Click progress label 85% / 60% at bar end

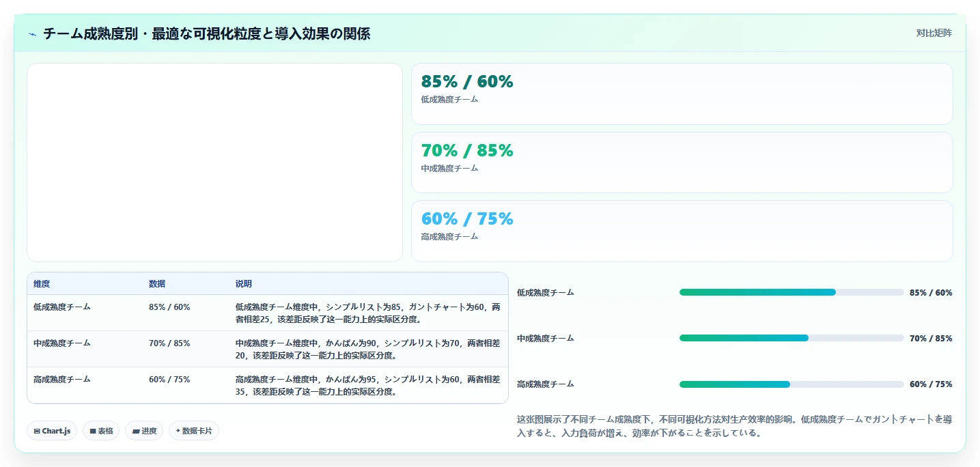pyautogui.click(x=931, y=293)
